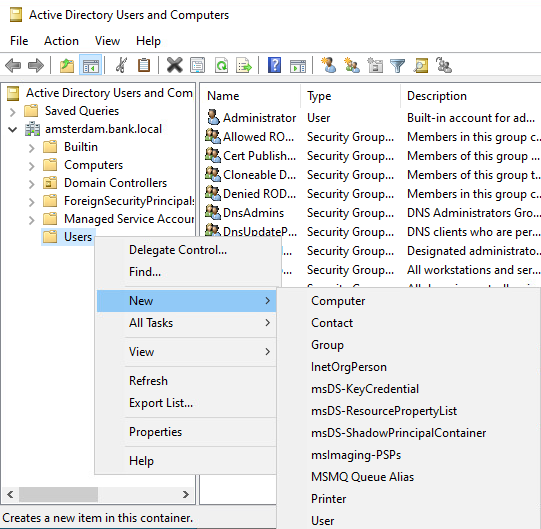Image resolution: width=541 pixels, height=529 pixels.
Task: Click the Saved Queries folder icon
Action: point(31,111)
